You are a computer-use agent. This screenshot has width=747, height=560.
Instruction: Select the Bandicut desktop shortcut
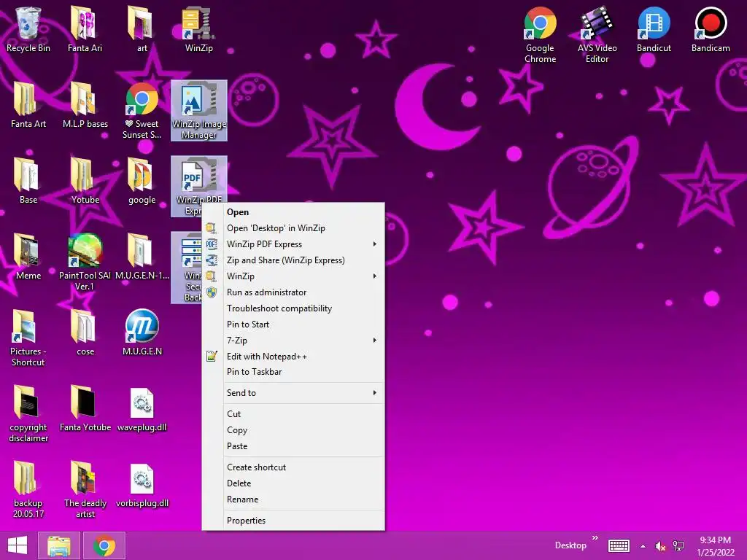(654, 29)
